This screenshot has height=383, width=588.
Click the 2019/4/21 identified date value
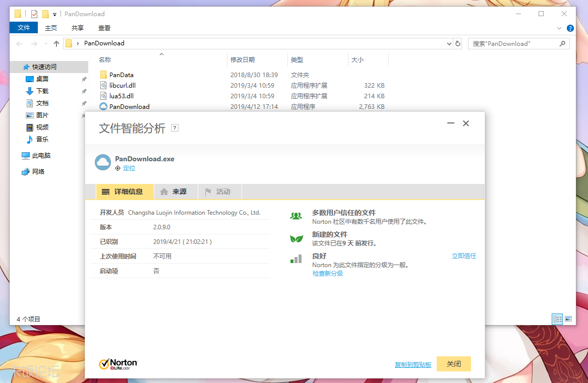pyautogui.click(x=182, y=242)
